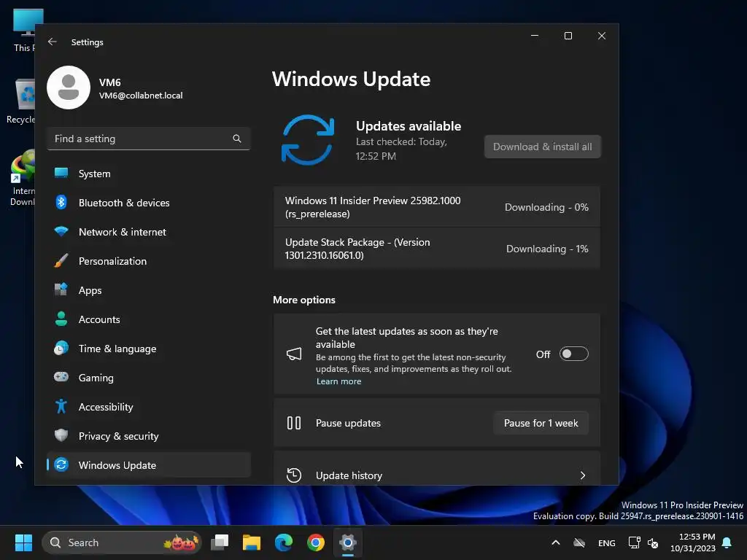The image size is (747, 560).
Task: Click the network display tray icon
Action: coord(634,542)
